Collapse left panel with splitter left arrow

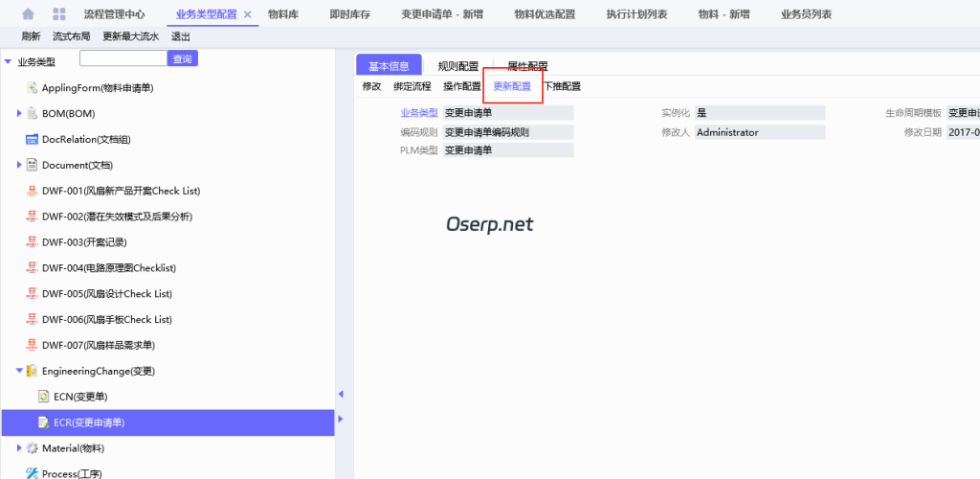coord(341,394)
